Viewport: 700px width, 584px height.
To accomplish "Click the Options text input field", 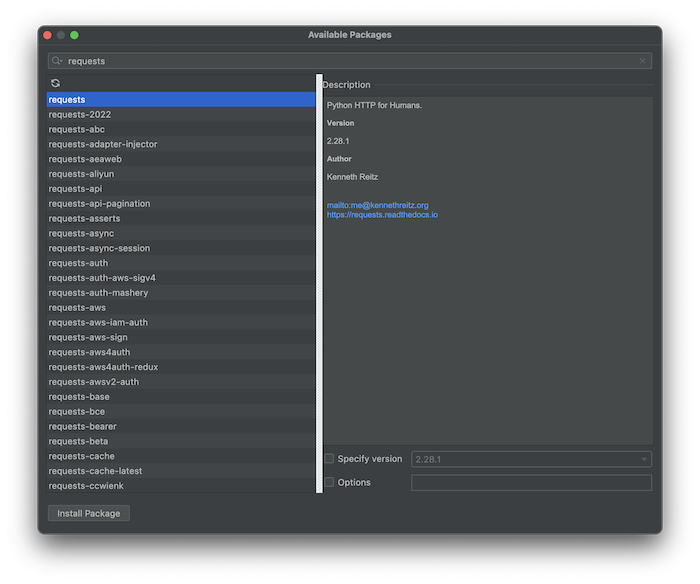I will tap(531, 483).
